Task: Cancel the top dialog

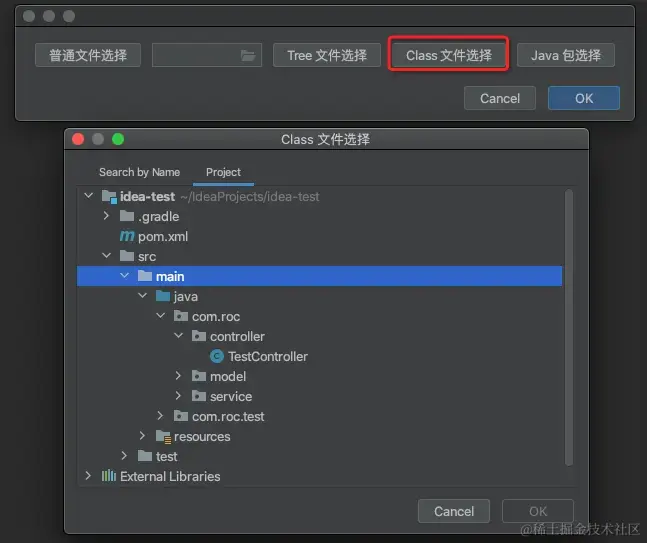Action: tap(500, 98)
